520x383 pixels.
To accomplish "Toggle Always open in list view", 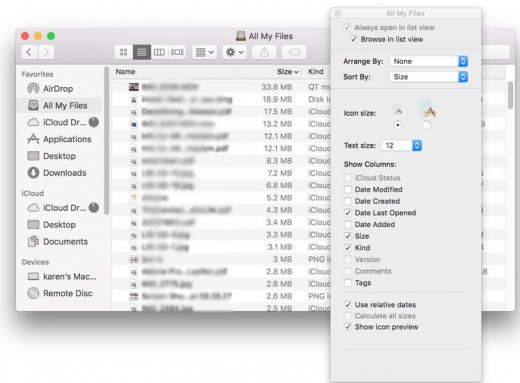I will (x=347, y=27).
